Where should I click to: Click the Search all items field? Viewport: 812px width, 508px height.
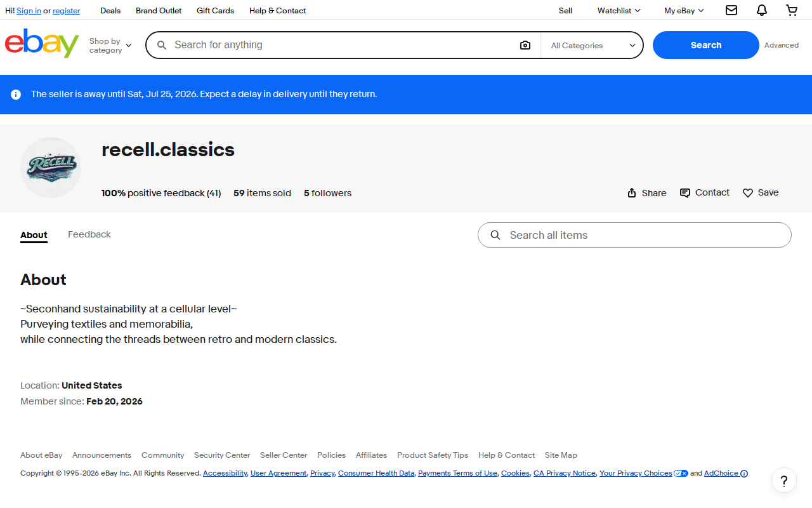[x=634, y=235]
